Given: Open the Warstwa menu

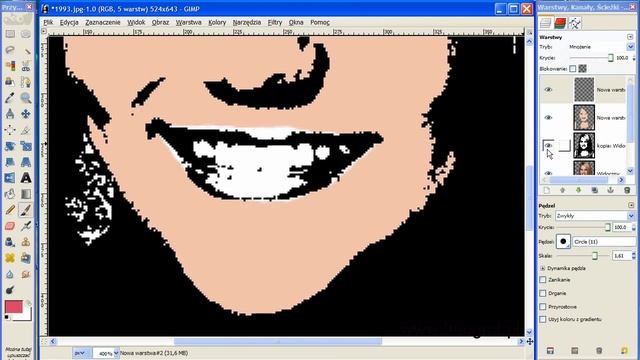Looking at the screenshot, I should coord(189,22).
